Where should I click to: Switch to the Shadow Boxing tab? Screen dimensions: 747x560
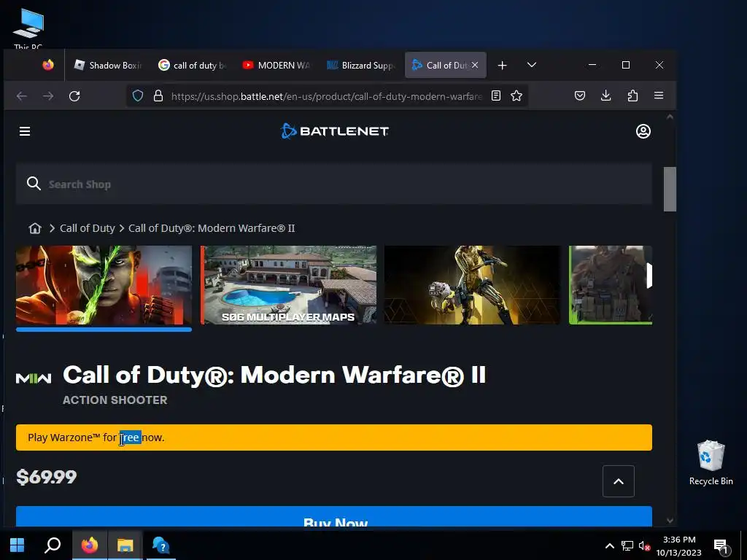coord(108,65)
